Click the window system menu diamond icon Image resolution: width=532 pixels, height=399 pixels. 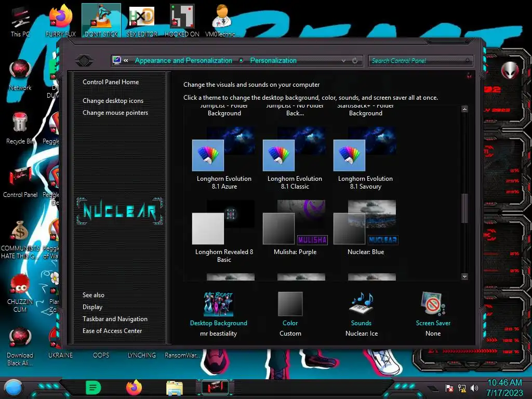click(84, 61)
